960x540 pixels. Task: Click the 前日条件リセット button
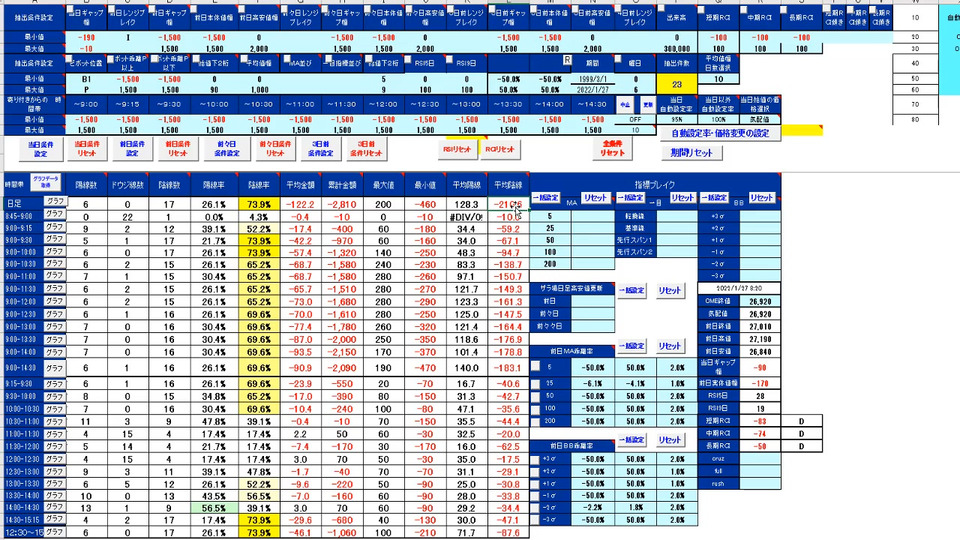pyautogui.click(x=178, y=149)
